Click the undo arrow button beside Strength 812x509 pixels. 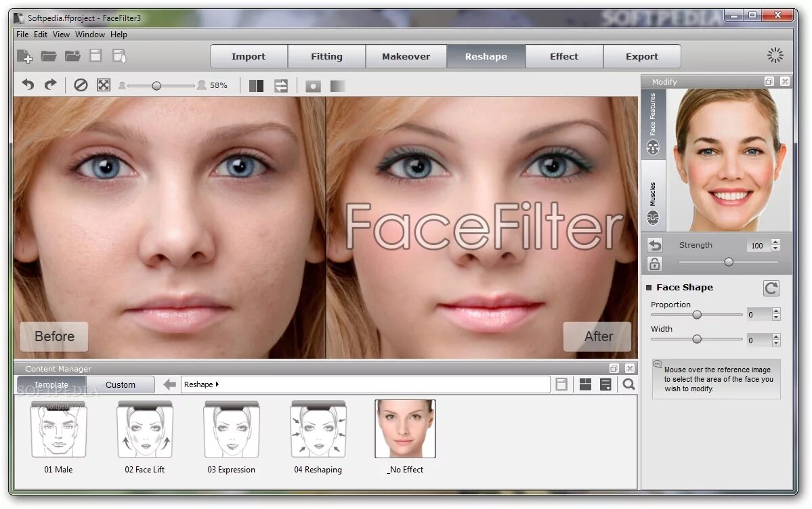655,245
